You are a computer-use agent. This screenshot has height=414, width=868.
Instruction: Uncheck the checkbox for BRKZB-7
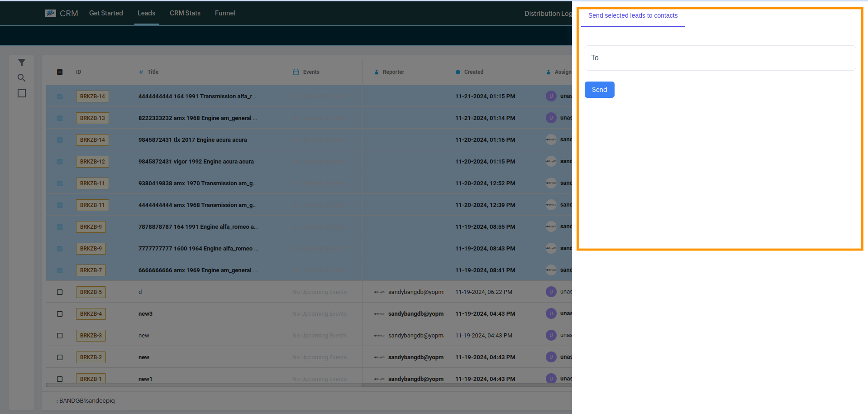click(x=60, y=270)
